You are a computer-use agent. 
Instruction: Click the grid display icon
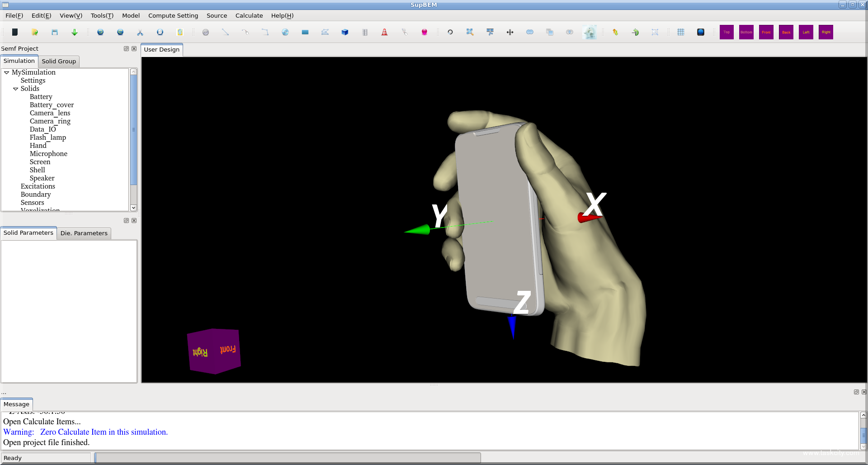[x=681, y=32]
